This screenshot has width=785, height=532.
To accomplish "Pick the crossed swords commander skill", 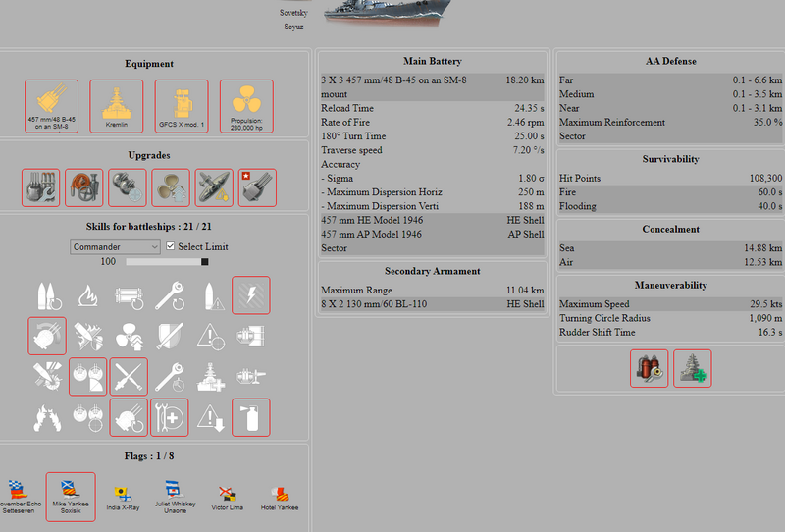I will pyautogui.click(x=128, y=377).
